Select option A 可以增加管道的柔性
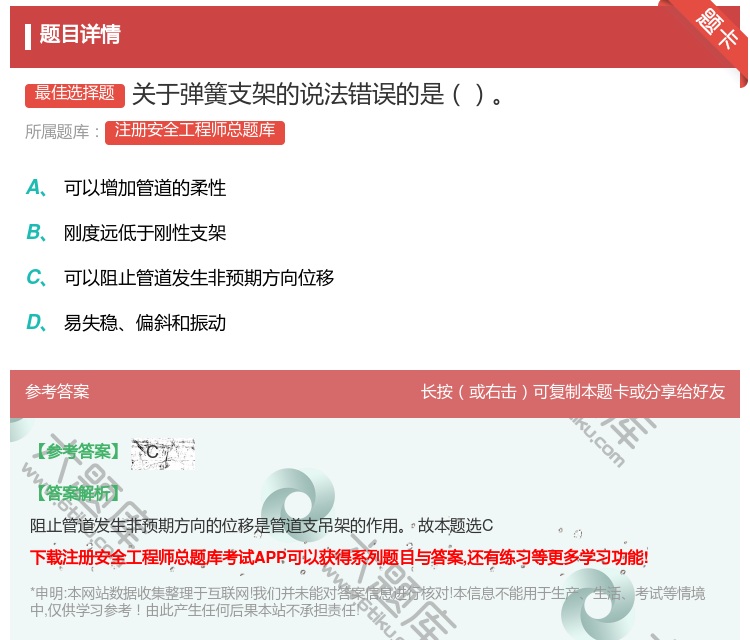Screen dimensions: 750x640 pyautogui.click(x=126, y=188)
